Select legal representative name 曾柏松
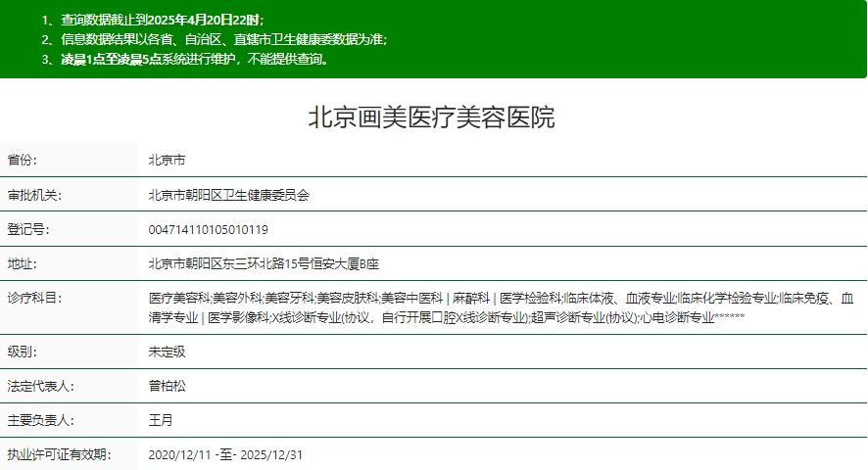This screenshot has width=868, height=470. point(167,386)
